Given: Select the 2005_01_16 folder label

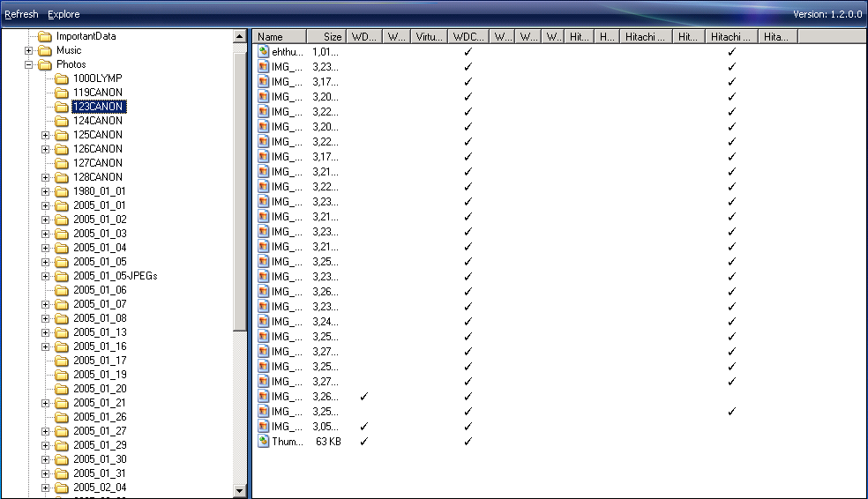Looking at the screenshot, I should pos(100,346).
